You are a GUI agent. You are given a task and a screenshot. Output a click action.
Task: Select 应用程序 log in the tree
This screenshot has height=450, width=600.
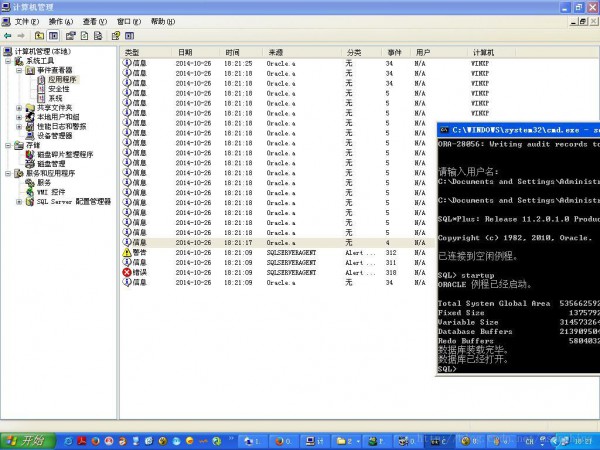click(62, 80)
